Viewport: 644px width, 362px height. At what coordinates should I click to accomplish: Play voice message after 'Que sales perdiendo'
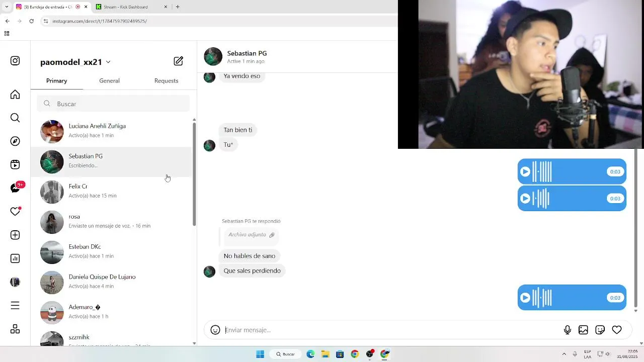(x=525, y=298)
